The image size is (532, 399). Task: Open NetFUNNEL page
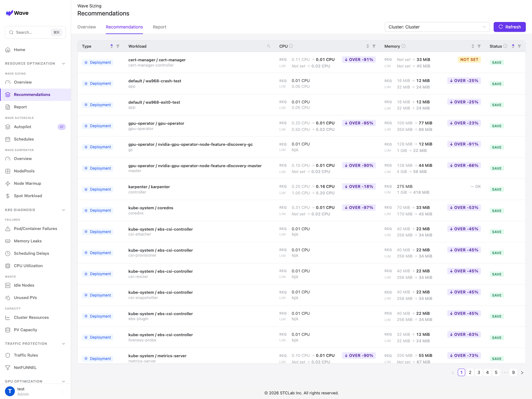point(35,367)
